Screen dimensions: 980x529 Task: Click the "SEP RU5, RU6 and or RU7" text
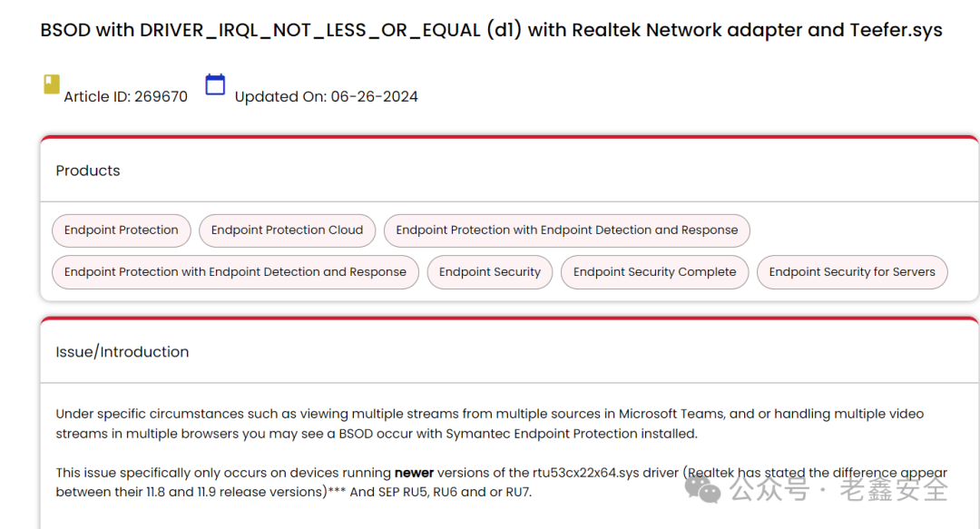coord(455,492)
